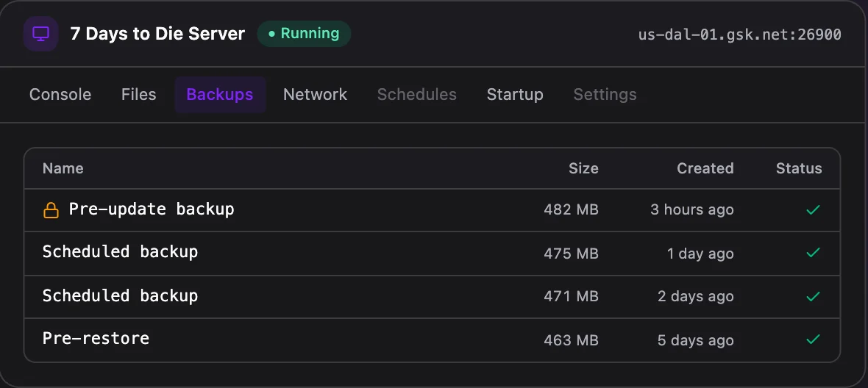Click the 7 Days to Die Server title
Image resolution: width=868 pixels, height=388 pixels.
(x=157, y=34)
